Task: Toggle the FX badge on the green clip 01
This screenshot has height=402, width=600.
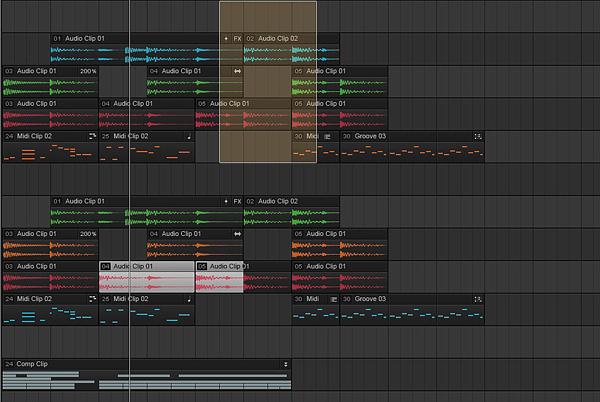Action: pyautogui.click(x=237, y=201)
